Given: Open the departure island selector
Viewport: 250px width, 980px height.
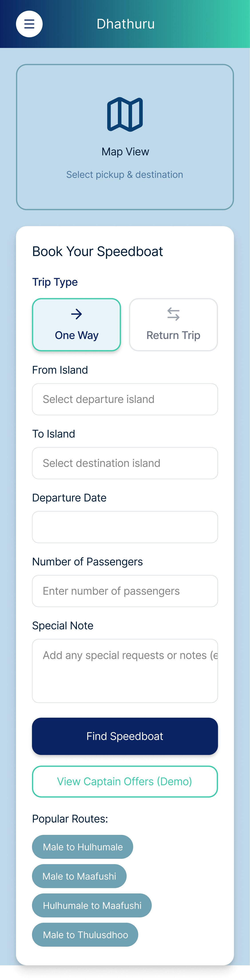Looking at the screenshot, I should tap(125, 399).
